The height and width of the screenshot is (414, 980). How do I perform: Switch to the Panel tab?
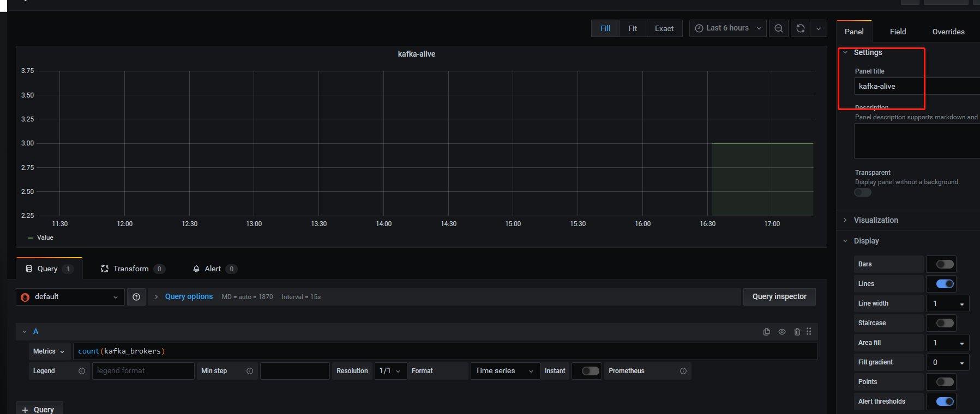click(854, 32)
